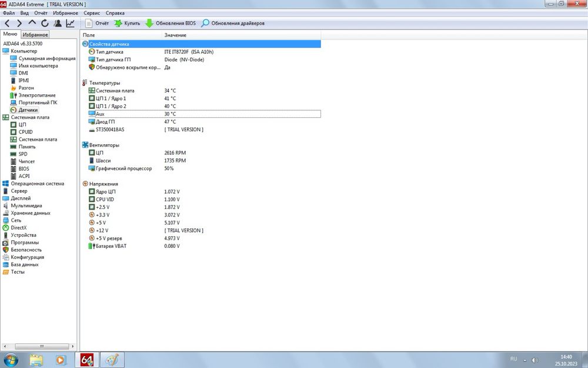Select DMI tree item
This screenshot has height=368, width=588.
point(19,73)
